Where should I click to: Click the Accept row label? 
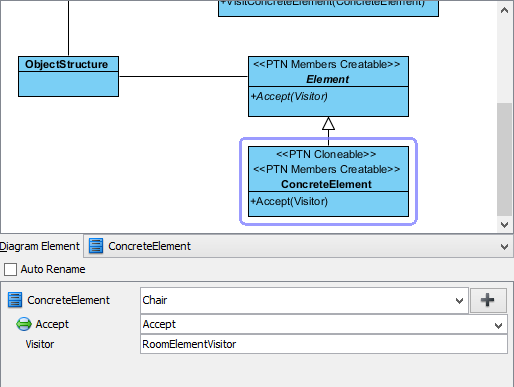coord(52,324)
